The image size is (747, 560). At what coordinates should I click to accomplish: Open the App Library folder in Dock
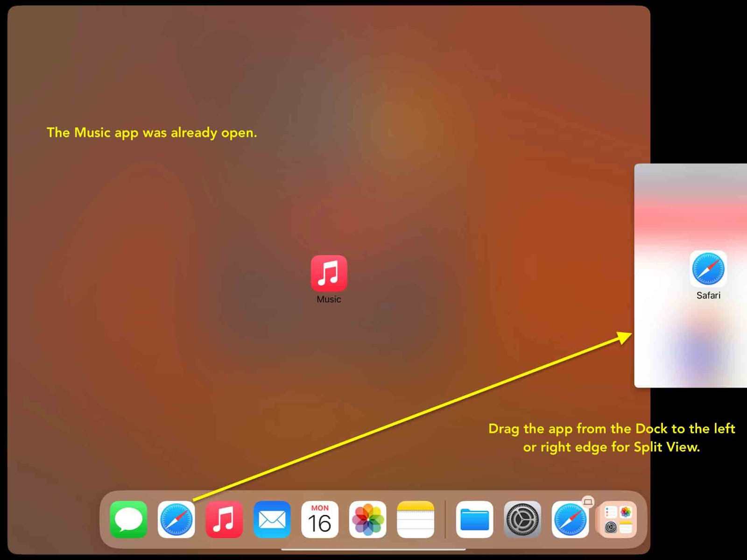[x=618, y=519]
